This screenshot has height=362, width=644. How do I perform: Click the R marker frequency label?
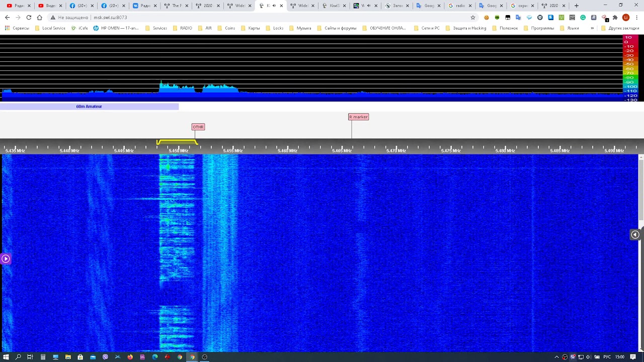[358, 117]
